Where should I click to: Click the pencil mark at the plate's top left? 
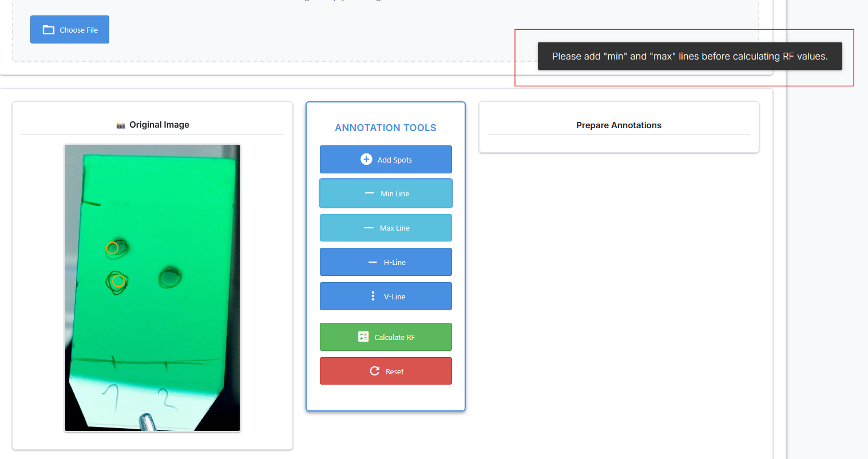[91, 203]
